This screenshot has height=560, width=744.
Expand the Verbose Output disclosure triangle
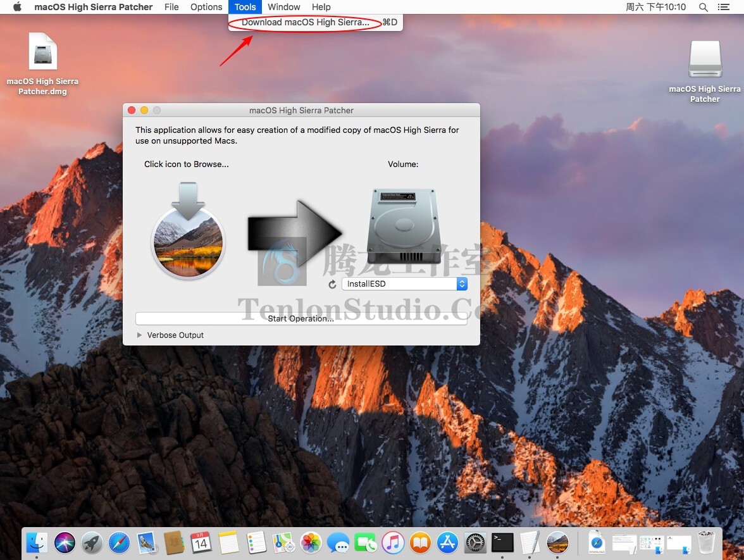click(x=139, y=335)
